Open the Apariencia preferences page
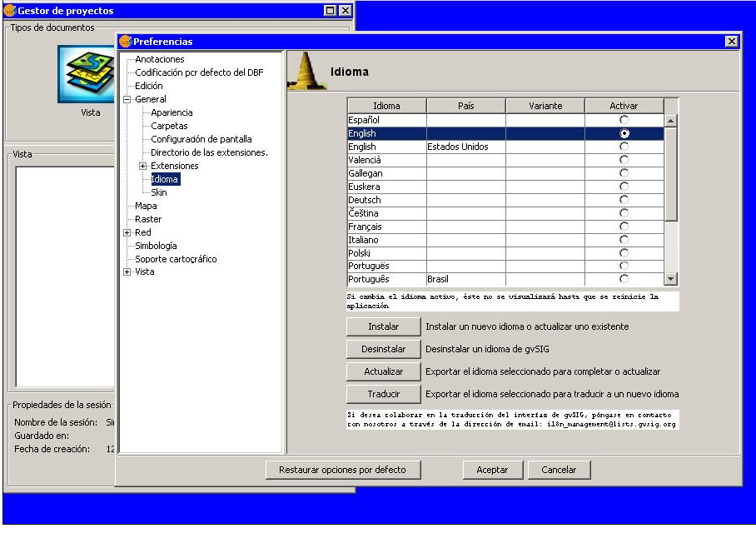 tap(172, 112)
